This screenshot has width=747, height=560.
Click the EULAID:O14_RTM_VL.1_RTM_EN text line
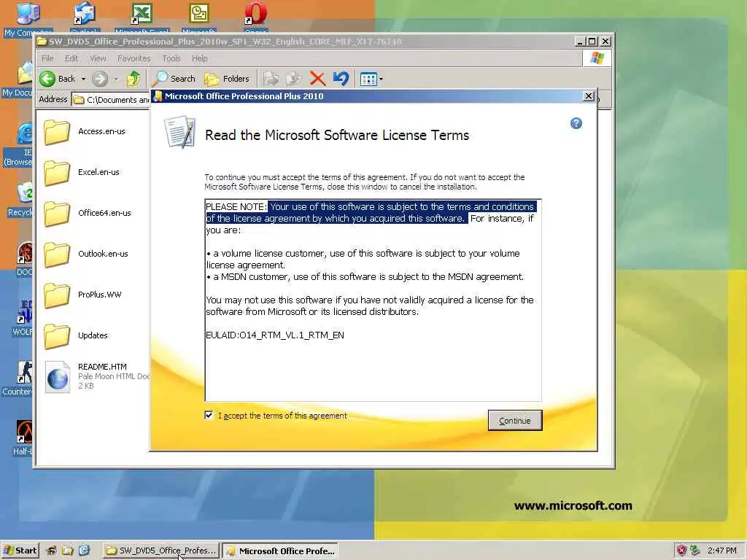point(275,335)
